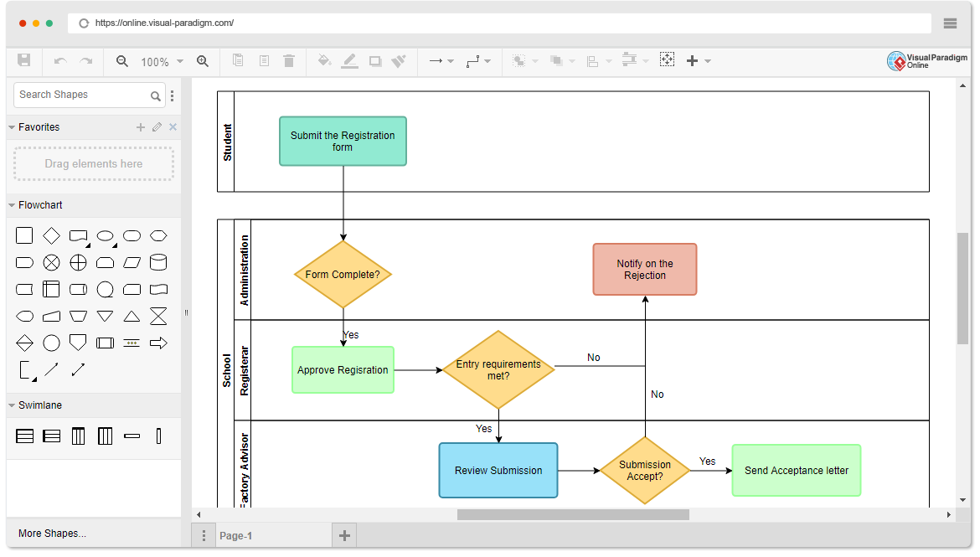
Task: Edit Favorites with the pencil icon
Action: pyautogui.click(x=157, y=127)
